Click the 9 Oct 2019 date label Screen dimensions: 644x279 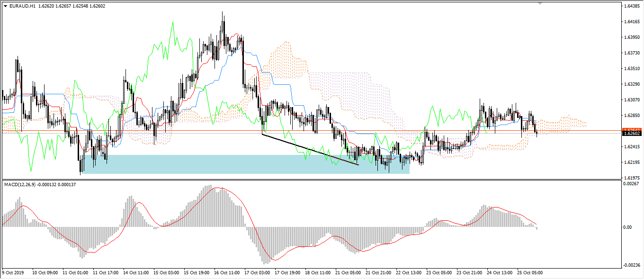(x=14, y=273)
